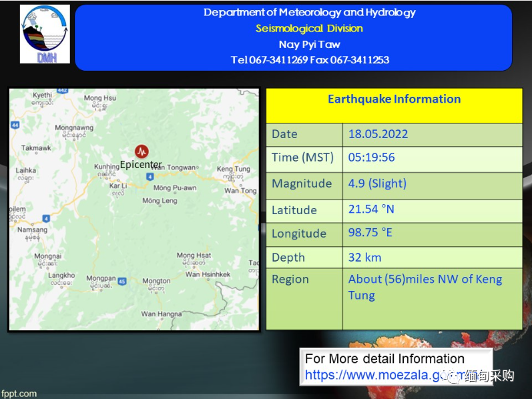The width and height of the screenshot is (532, 399).
Task: Select the latitude value 21.54 °N
Action: point(371,210)
